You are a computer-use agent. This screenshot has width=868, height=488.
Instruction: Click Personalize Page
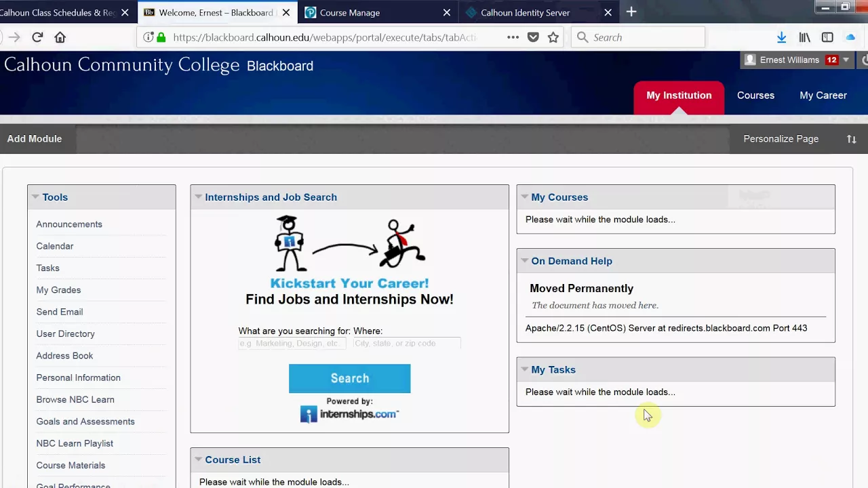click(x=781, y=139)
